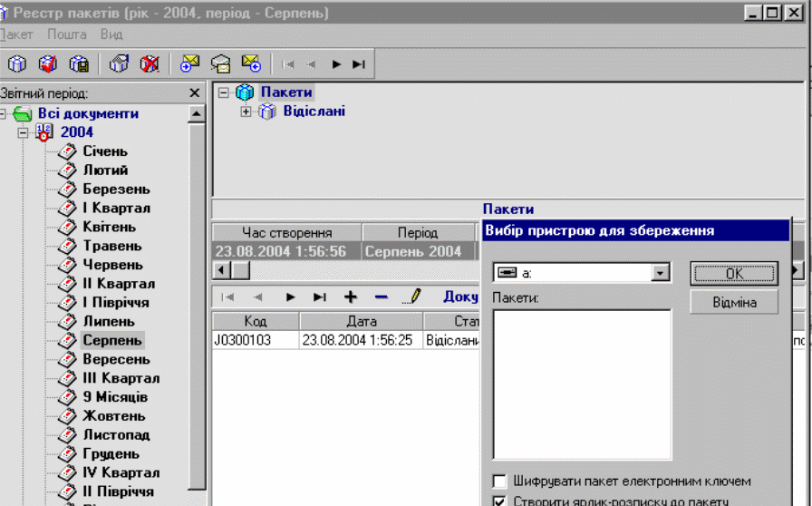Expand the 'Відіслані' tree node
Viewport: 812px width, 506px height.
pyautogui.click(x=246, y=112)
